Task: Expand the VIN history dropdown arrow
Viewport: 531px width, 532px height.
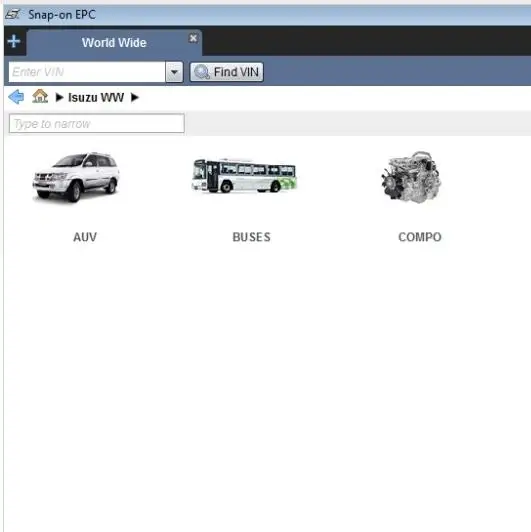Action: point(174,72)
